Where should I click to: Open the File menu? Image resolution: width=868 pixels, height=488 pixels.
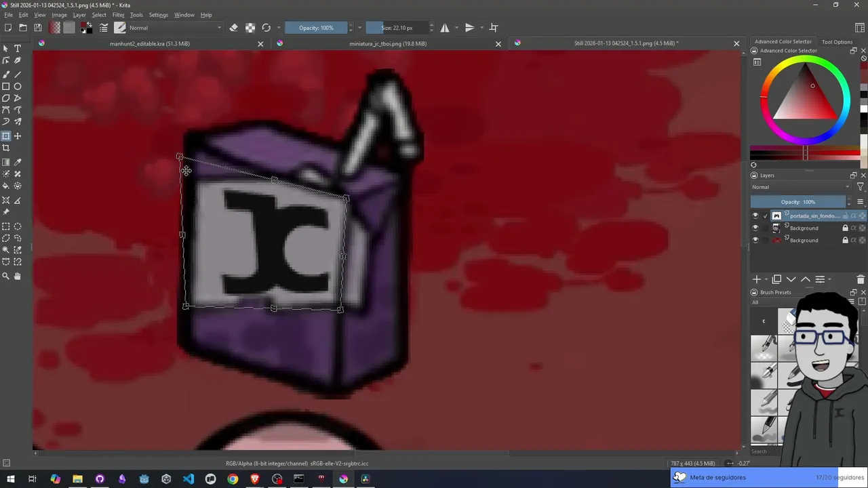(x=9, y=15)
